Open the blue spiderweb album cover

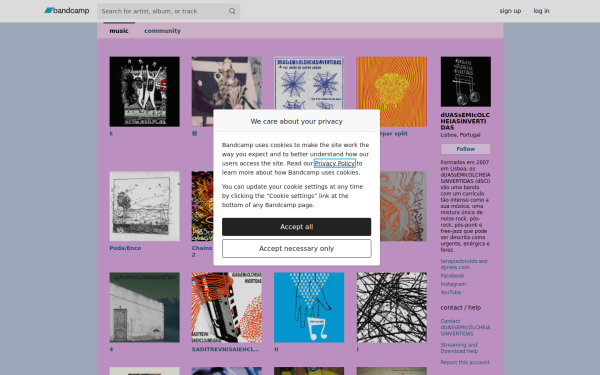(309, 83)
